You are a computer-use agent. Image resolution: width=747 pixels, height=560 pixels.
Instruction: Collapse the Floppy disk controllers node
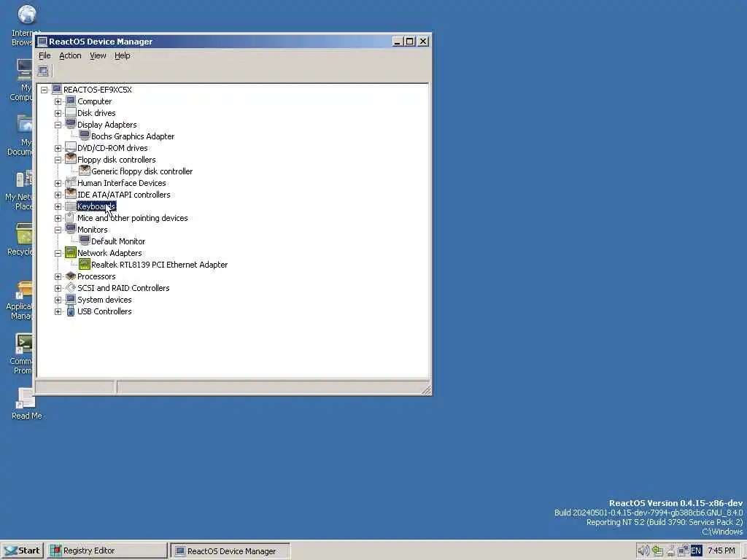[x=58, y=160]
